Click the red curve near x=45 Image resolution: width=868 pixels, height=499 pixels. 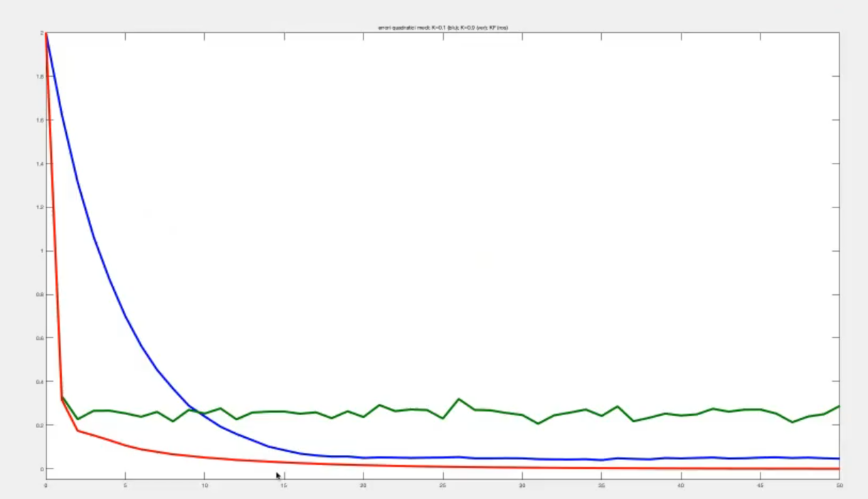pos(760,468)
